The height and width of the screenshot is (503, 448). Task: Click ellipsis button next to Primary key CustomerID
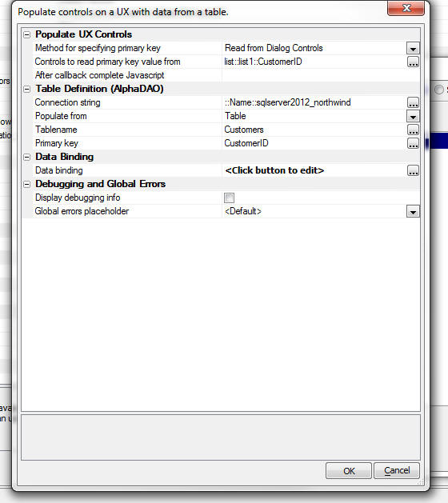(x=413, y=143)
